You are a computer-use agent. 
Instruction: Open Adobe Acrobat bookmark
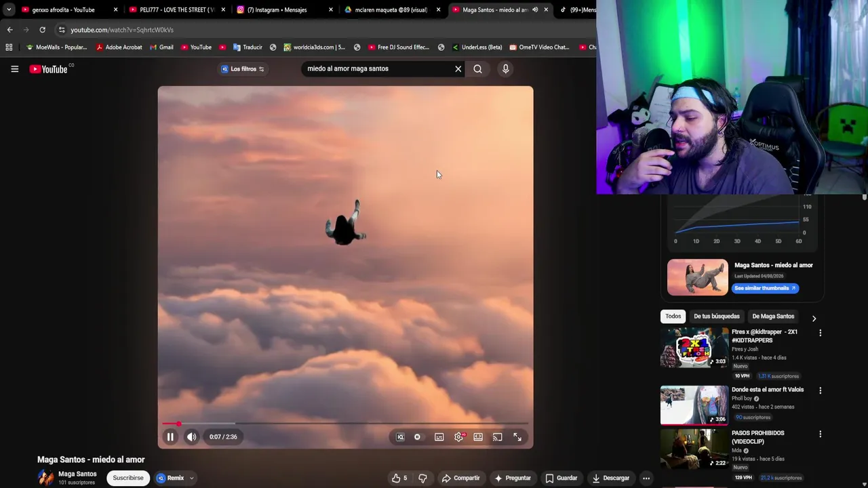tap(119, 47)
